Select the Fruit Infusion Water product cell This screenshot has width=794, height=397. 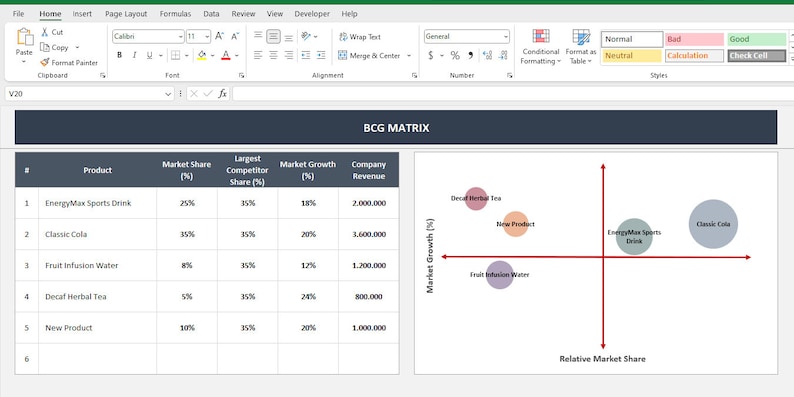tap(97, 265)
